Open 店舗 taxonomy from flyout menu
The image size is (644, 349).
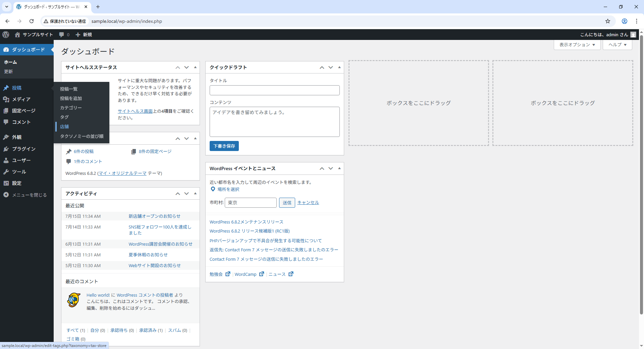pyautogui.click(x=64, y=127)
